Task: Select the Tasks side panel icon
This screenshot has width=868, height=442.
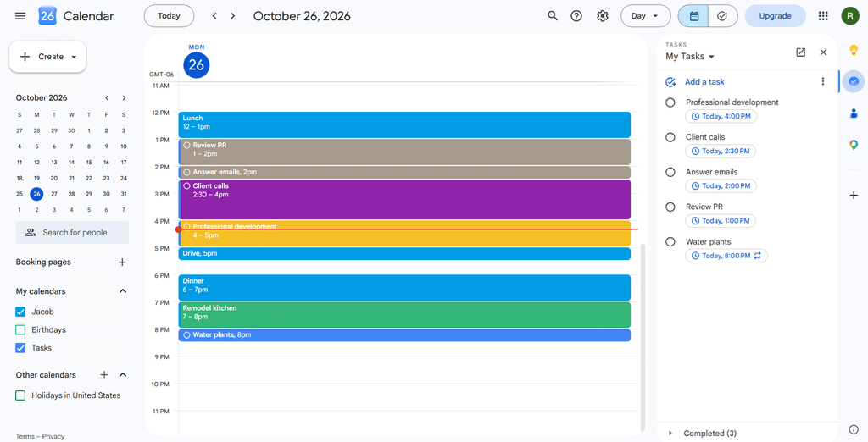Action: [x=854, y=81]
